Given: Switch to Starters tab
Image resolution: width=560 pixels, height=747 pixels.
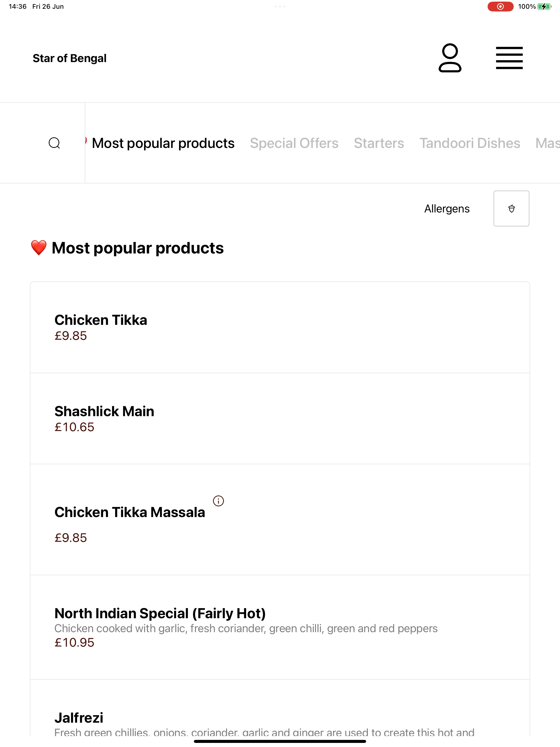Looking at the screenshot, I should [379, 143].
